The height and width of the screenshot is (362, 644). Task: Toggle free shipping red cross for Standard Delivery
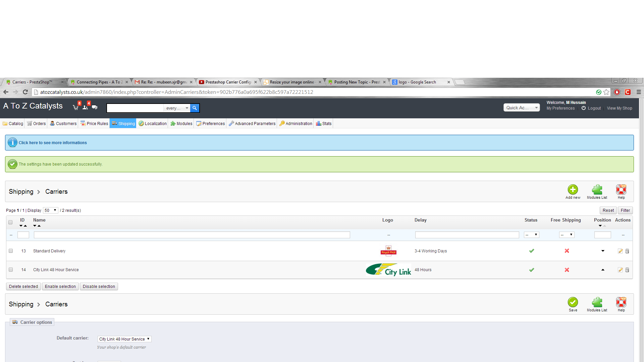pos(567,251)
